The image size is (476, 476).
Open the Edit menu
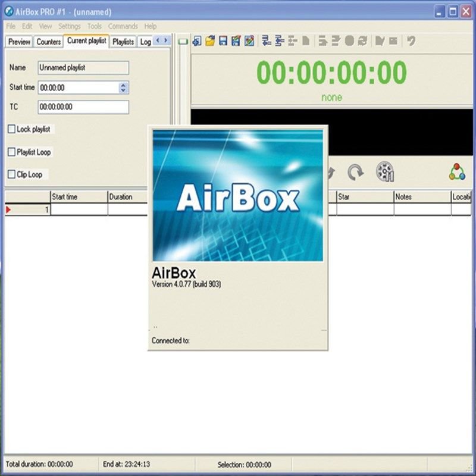tap(27, 26)
